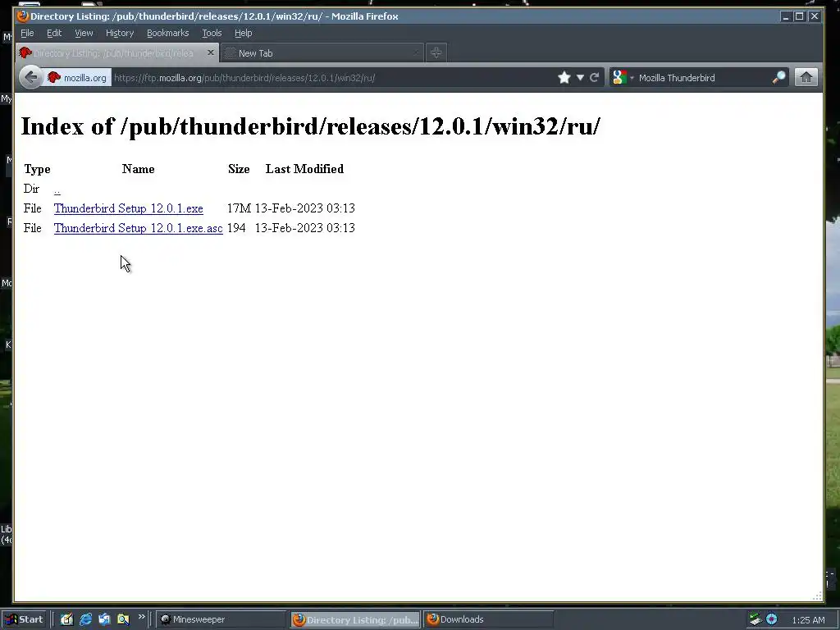This screenshot has width=840, height=630.
Task: Minimize the Firefox window
Action: click(785, 16)
